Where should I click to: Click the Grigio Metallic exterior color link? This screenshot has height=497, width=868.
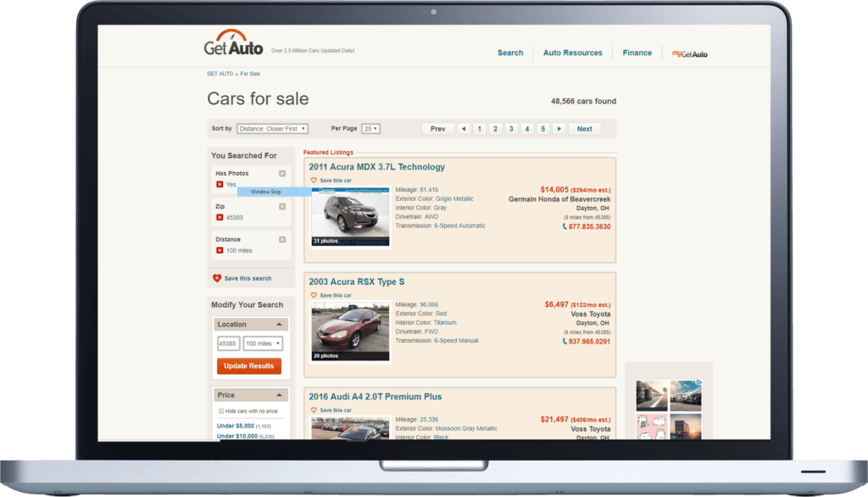[454, 198]
